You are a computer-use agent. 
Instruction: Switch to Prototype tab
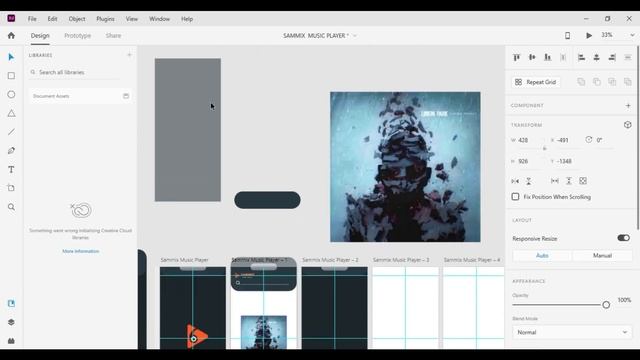pos(78,36)
